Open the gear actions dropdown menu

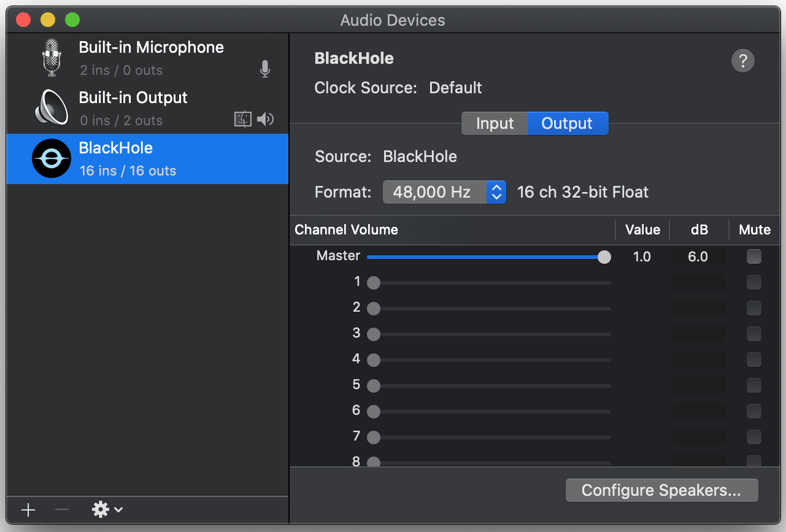click(107, 509)
